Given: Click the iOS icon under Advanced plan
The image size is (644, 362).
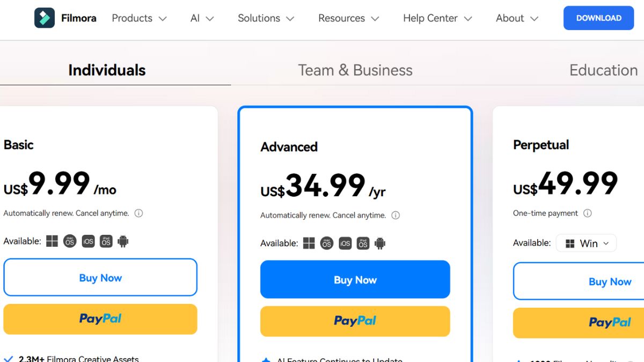Looking at the screenshot, I should (345, 243).
